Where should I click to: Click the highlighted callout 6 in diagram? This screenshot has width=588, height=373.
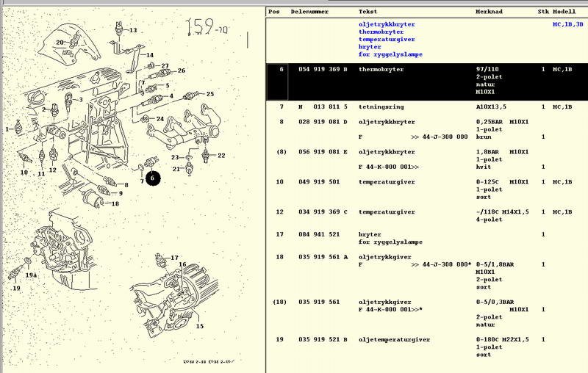tap(152, 178)
